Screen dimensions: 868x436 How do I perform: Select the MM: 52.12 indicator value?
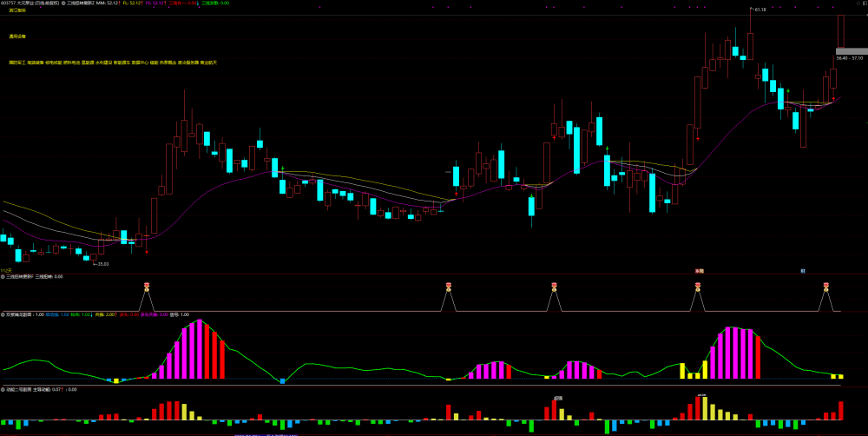click(108, 3)
